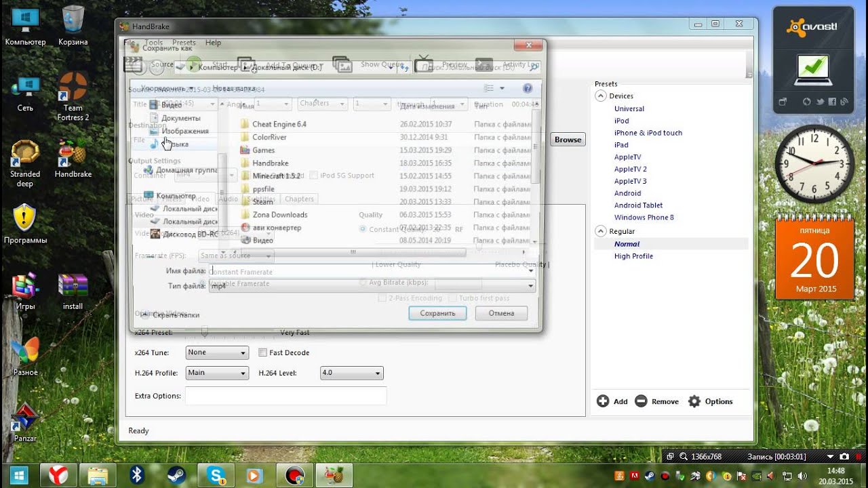Open the Help menu in HandBrake
This screenshot has height=488, width=868.
pos(213,43)
